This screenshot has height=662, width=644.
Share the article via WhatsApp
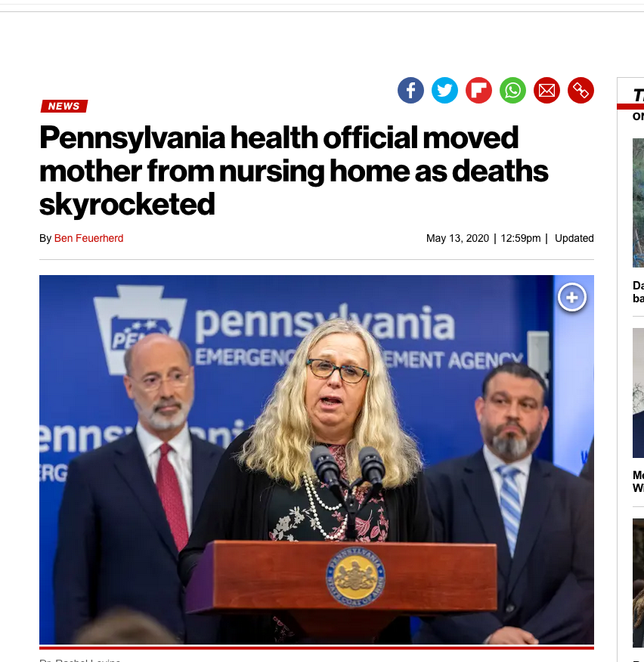[512, 91]
